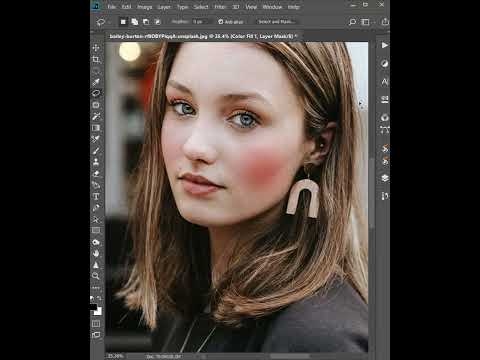Toggle Quick Mask mode

click(x=96, y=324)
